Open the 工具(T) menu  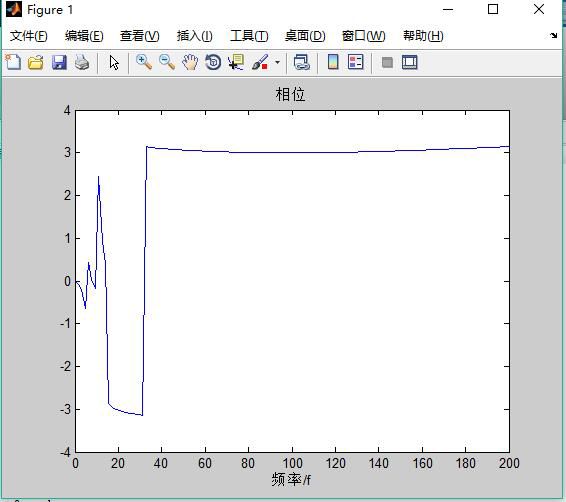pyautogui.click(x=249, y=36)
